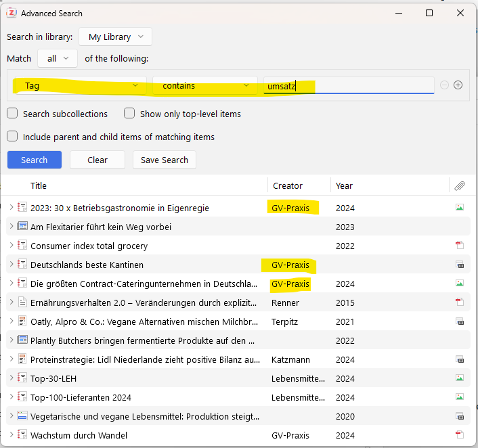
Task: Click image attachment icon for 2023: 30 x Betriebsgastronomie
Action: (x=460, y=208)
